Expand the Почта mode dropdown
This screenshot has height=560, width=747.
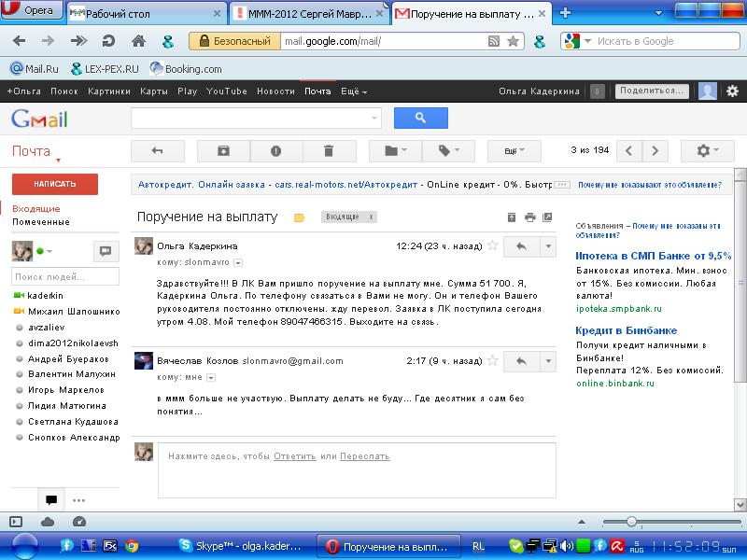(36, 152)
